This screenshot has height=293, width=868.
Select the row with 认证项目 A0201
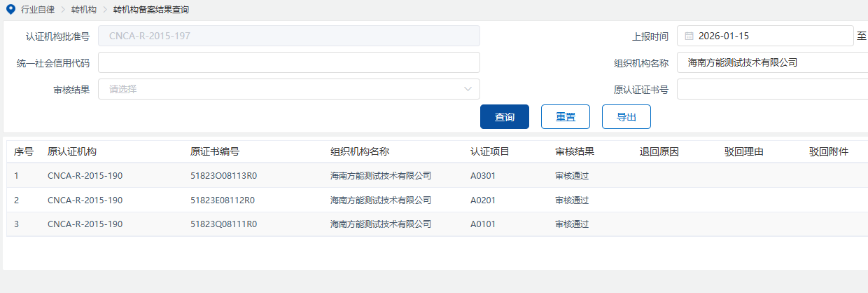click(x=483, y=200)
